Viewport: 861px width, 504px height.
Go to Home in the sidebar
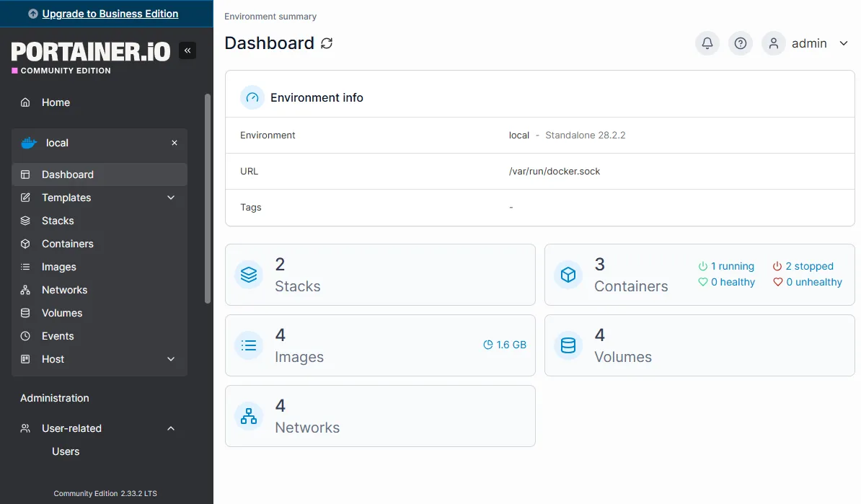56,102
